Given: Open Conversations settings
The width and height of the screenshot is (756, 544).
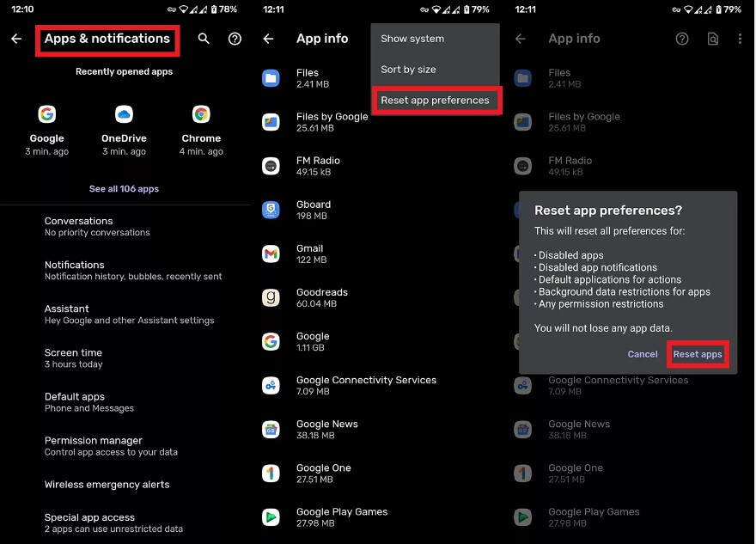Looking at the screenshot, I should [x=125, y=227].
